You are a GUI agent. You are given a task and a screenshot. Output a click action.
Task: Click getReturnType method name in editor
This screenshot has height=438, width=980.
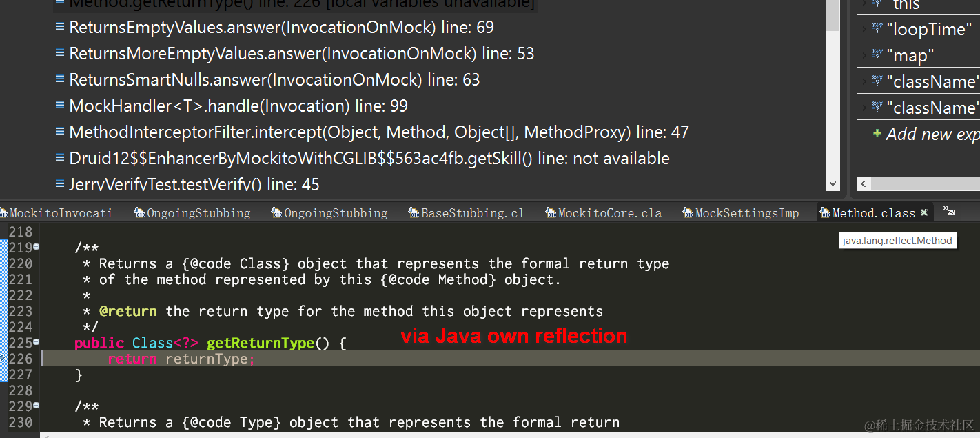[261, 343]
